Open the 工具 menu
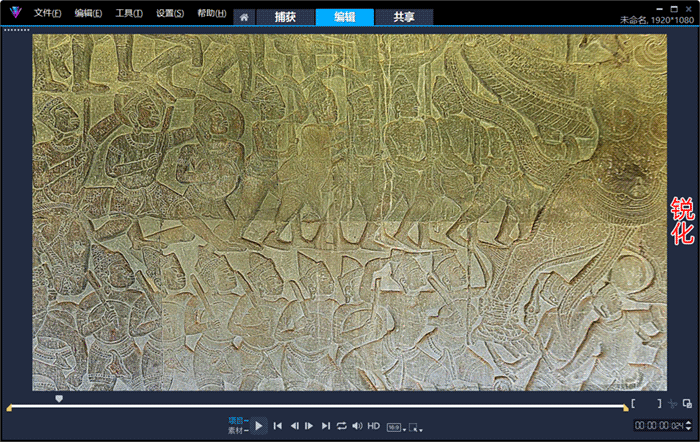This screenshot has width=700, height=442. [129, 13]
